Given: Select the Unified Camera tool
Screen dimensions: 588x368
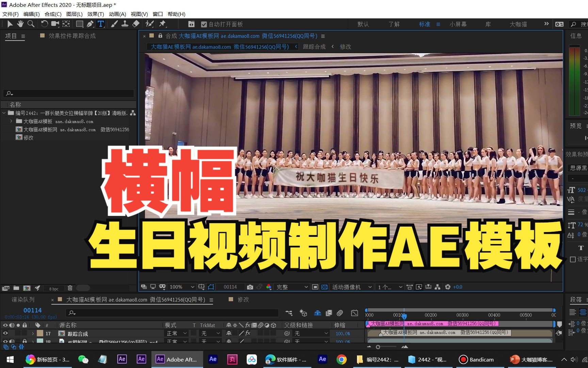Looking at the screenshot, I should tap(55, 24).
